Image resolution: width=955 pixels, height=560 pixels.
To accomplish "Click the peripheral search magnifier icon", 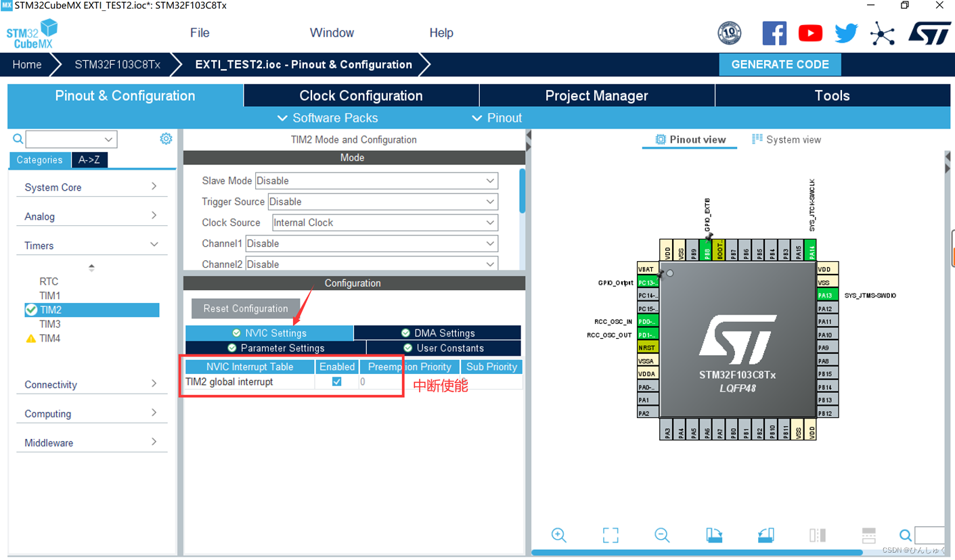I will (18, 139).
